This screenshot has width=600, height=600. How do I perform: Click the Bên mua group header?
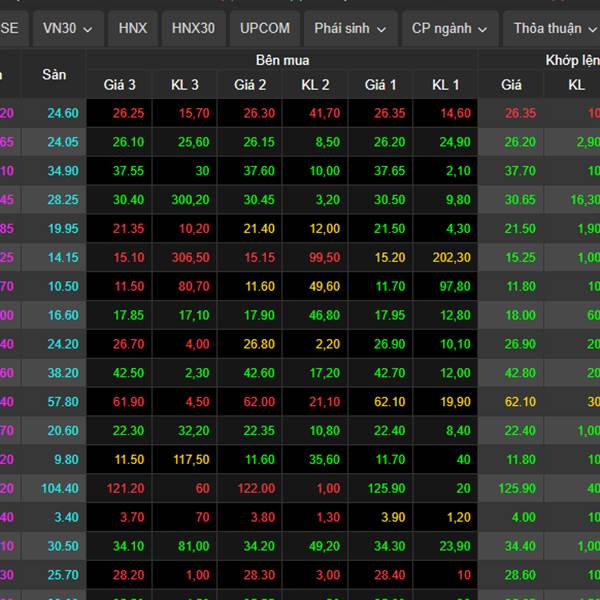[x=282, y=60]
